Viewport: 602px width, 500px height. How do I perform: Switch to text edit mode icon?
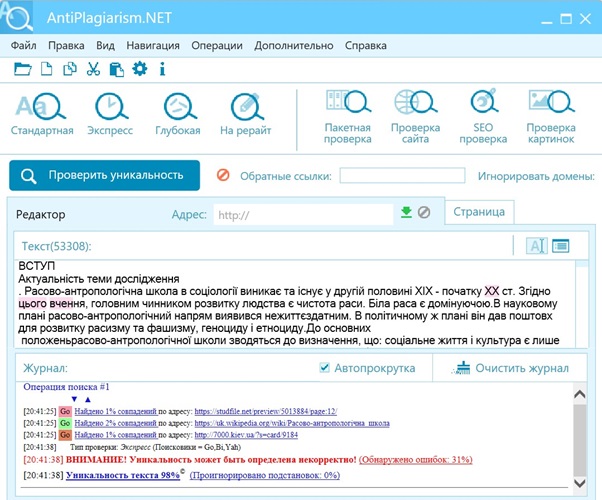click(536, 246)
